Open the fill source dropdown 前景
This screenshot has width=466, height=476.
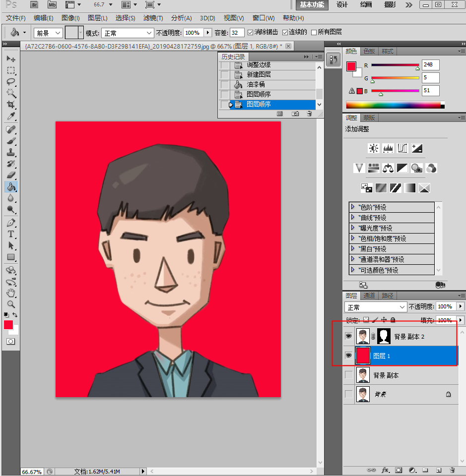coord(48,33)
